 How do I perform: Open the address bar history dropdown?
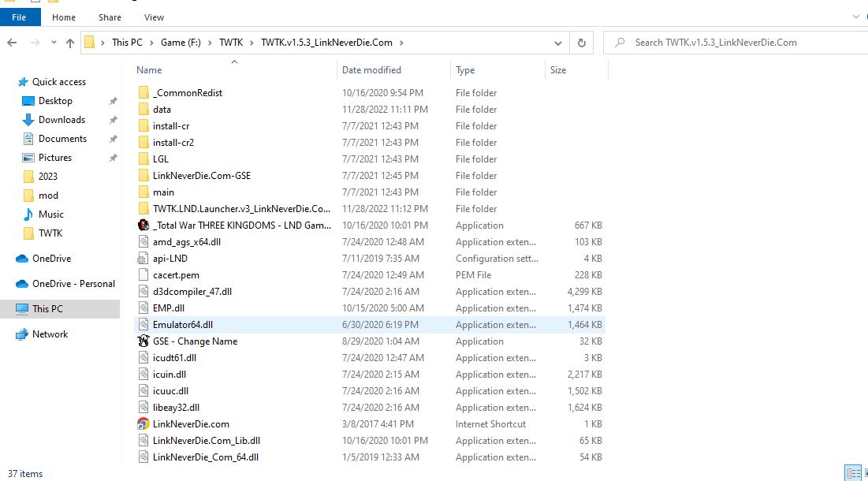[x=558, y=43]
